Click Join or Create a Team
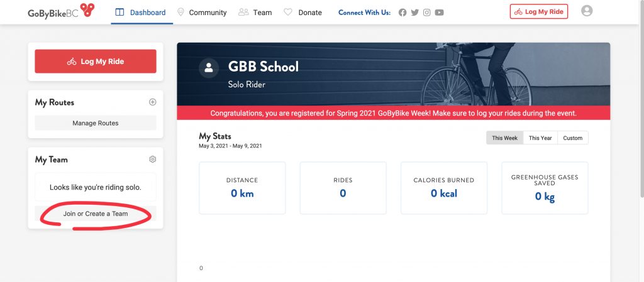The height and width of the screenshot is (282, 644). [x=96, y=214]
